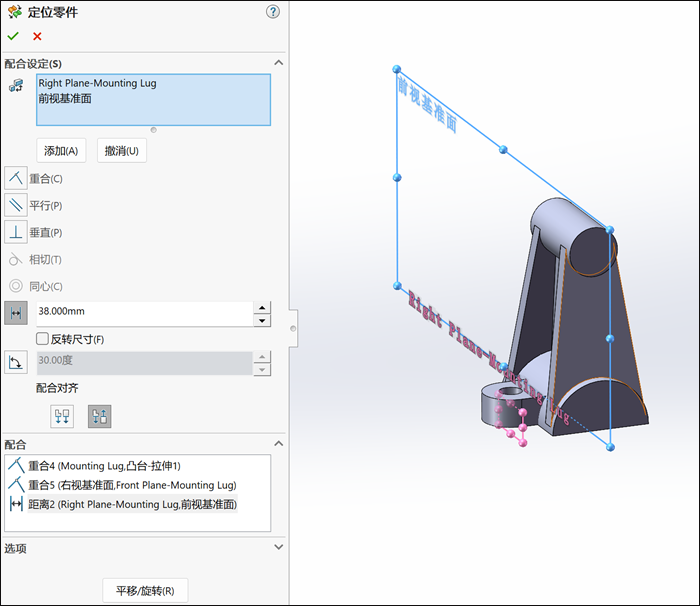Click the 38.000mm distance input field
The image size is (700, 606).
click(x=142, y=313)
